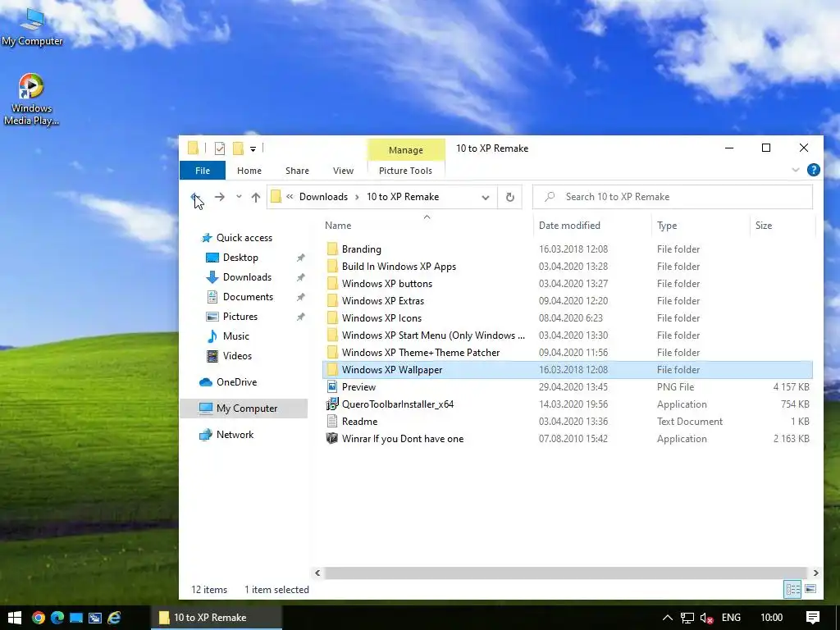Expand the ribbon with the chevron
Screen dimensions: 840x630
coord(796,170)
